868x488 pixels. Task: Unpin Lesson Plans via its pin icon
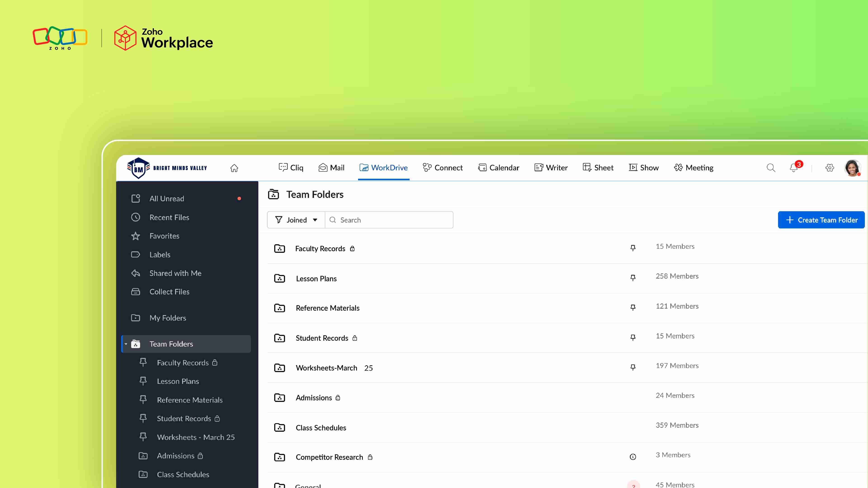point(633,278)
